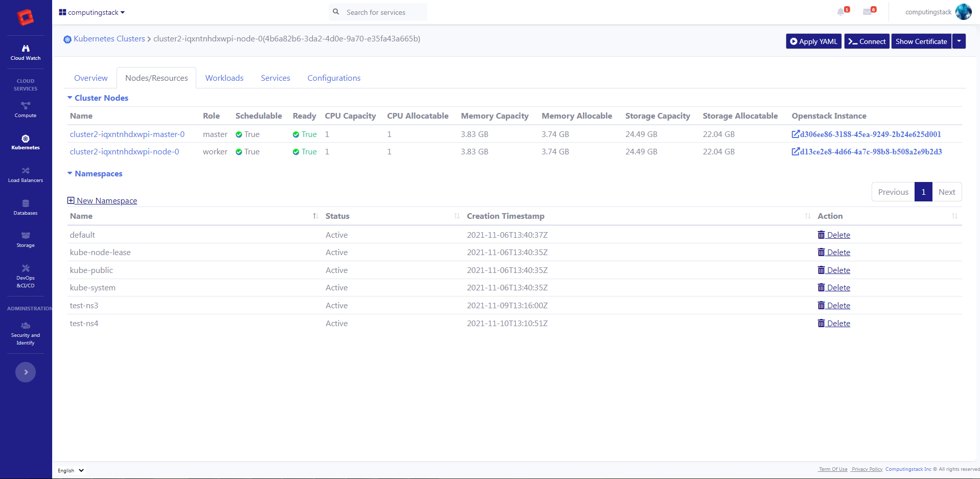
Task: Open Load Balancers in sidebar
Action: point(26,175)
